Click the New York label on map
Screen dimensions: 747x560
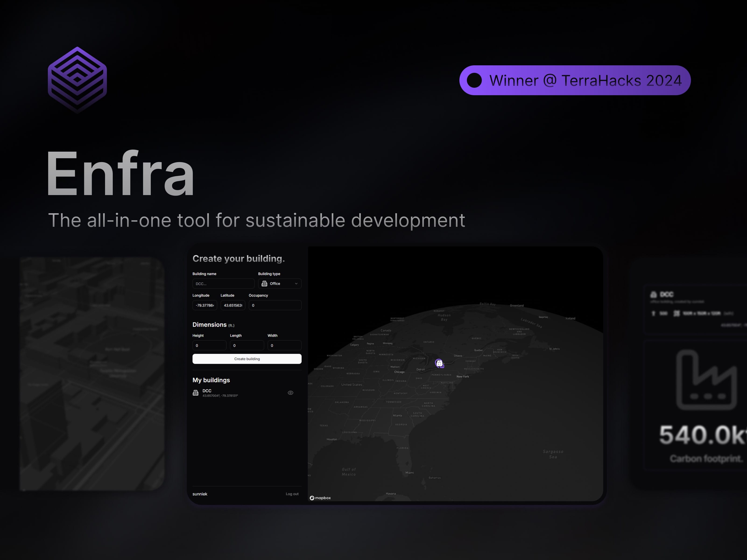pyautogui.click(x=463, y=376)
